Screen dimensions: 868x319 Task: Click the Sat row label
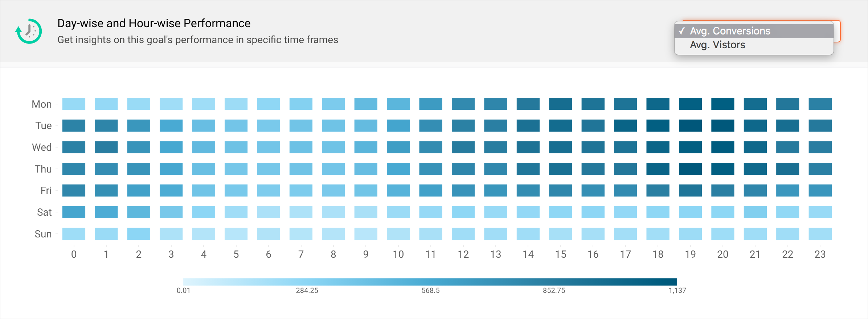[x=44, y=212]
